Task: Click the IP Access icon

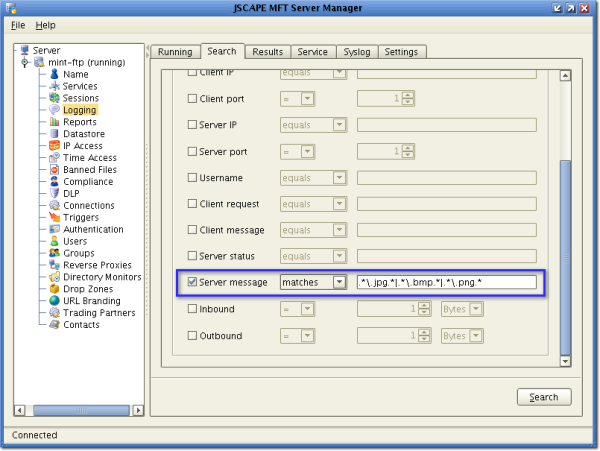Action: point(54,145)
